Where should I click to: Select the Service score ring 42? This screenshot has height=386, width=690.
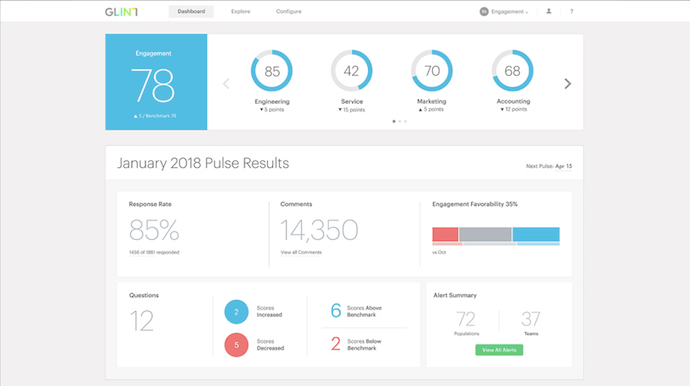(x=352, y=71)
